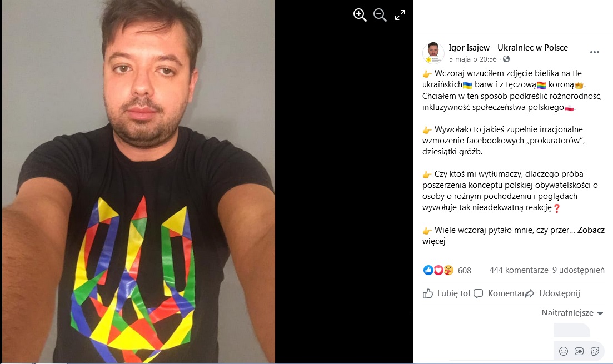Toggle the Lubię to! like button
This screenshot has width=613, height=364.
pyautogui.click(x=446, y=293)
